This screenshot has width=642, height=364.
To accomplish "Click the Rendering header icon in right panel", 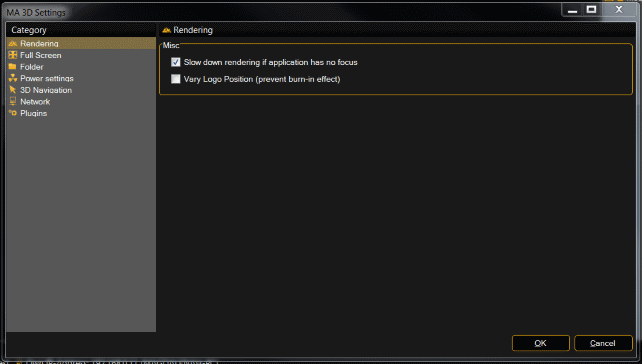I will (166, 30).
